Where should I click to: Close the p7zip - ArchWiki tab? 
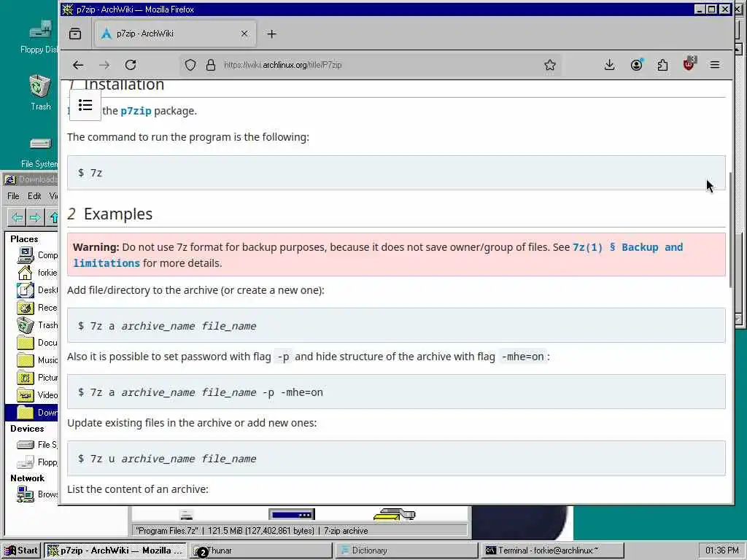point(244,34)
